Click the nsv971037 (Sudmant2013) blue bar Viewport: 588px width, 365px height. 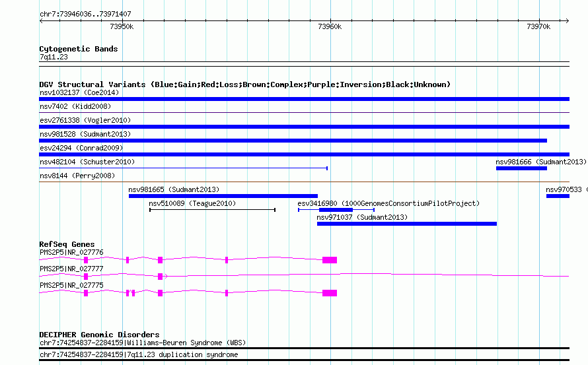(x=407, y=224)
